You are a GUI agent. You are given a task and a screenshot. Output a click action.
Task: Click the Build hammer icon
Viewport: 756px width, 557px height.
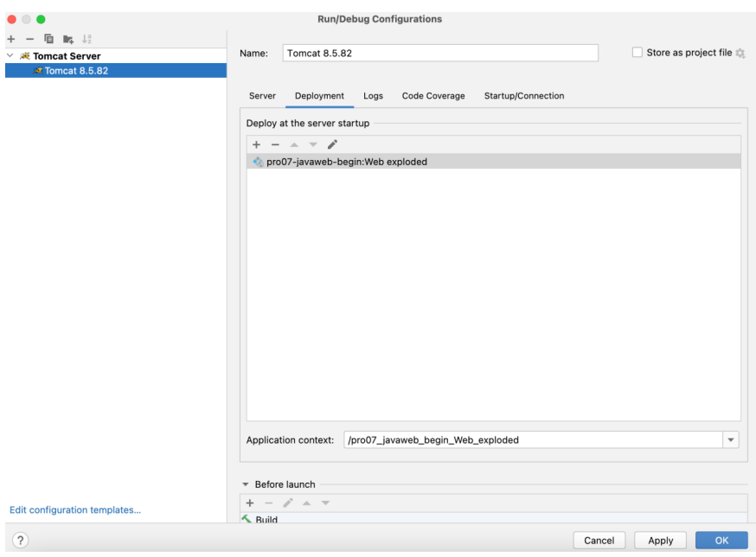click(x=247, y=519)
